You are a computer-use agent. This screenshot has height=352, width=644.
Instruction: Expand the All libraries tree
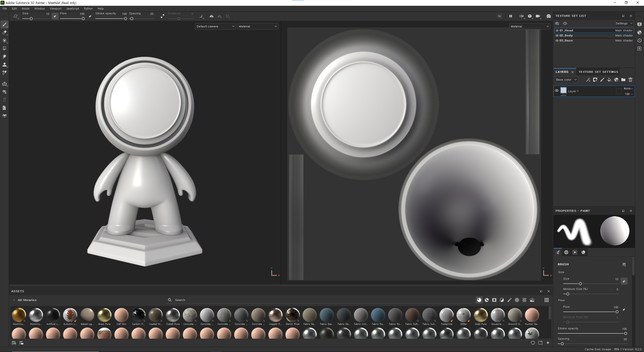click(x=14, y=300)
